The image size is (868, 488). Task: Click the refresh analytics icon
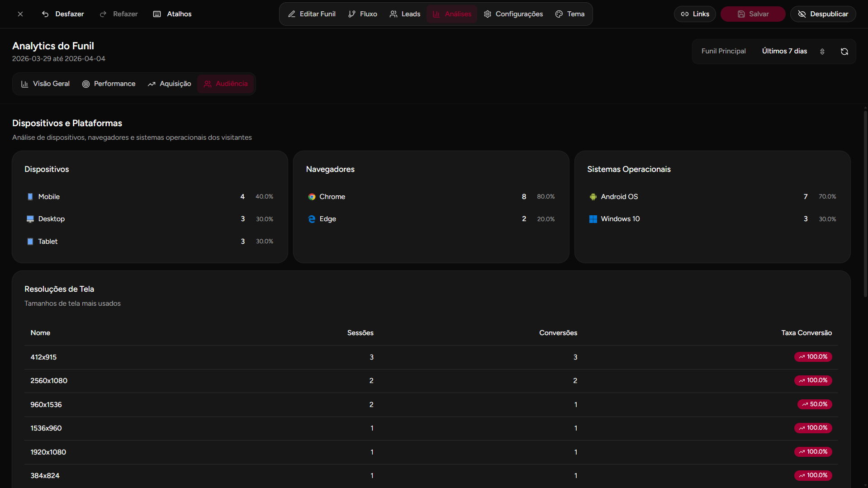click(844, 52)
